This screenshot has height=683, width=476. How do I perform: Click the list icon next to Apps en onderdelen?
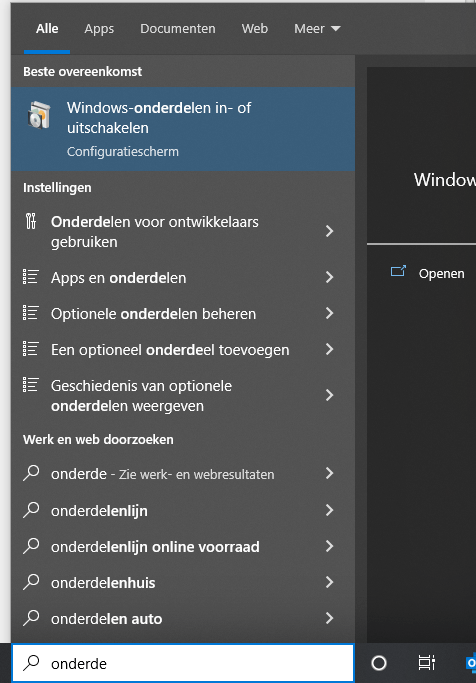[x=31, y=277]
